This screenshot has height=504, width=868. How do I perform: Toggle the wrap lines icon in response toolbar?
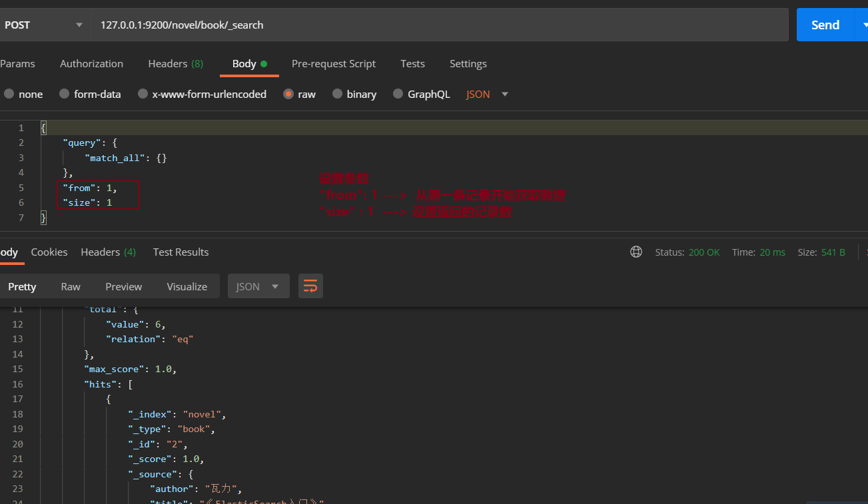(x=310, y=286)
